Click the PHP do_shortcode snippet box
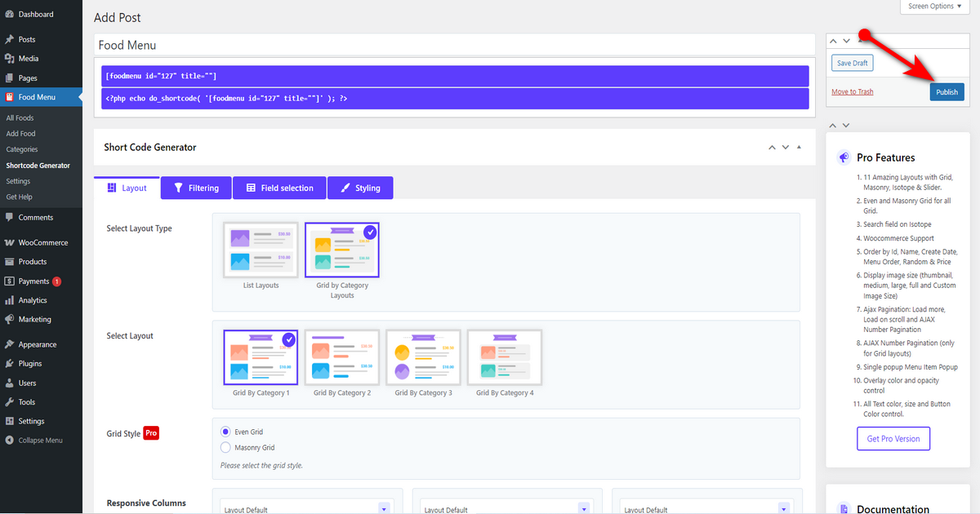 click(456, 98)
